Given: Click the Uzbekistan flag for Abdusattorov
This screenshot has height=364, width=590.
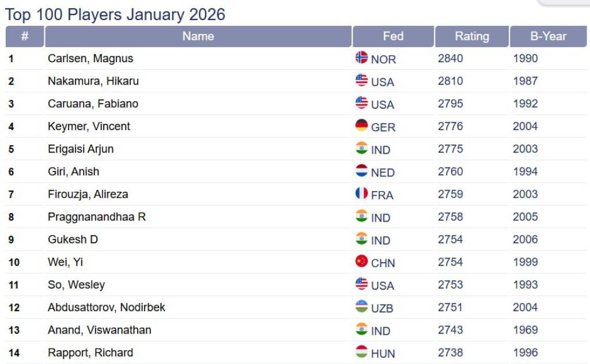Looking at the screenshot, I should pyautogui.click(x=361, y=307).
